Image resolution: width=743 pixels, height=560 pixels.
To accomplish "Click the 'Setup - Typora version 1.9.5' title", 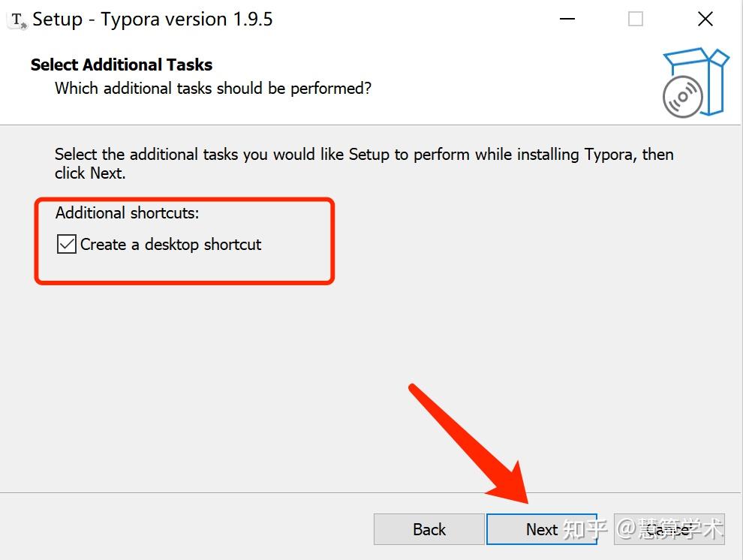I will (x=152, y=20).
